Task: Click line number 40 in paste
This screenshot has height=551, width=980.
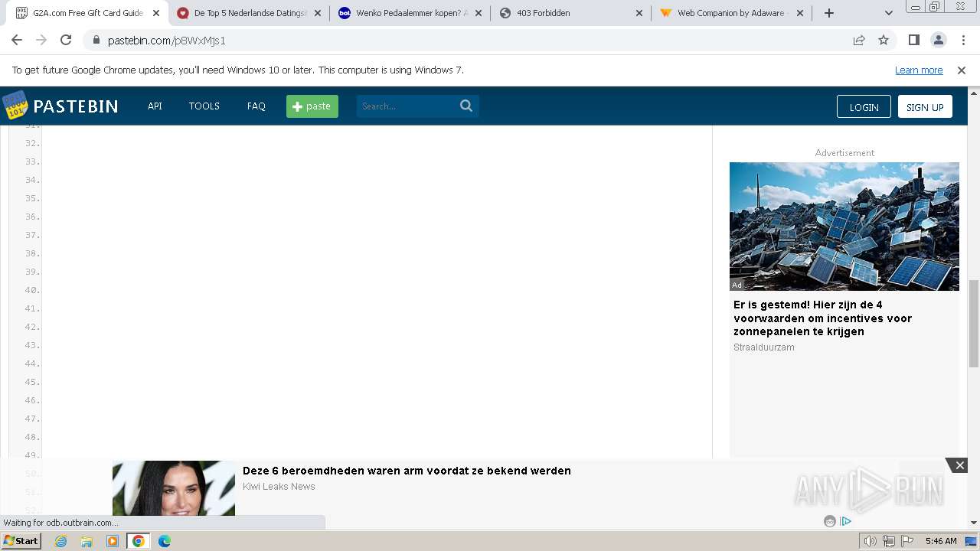Action: click(x=32, y=290)
